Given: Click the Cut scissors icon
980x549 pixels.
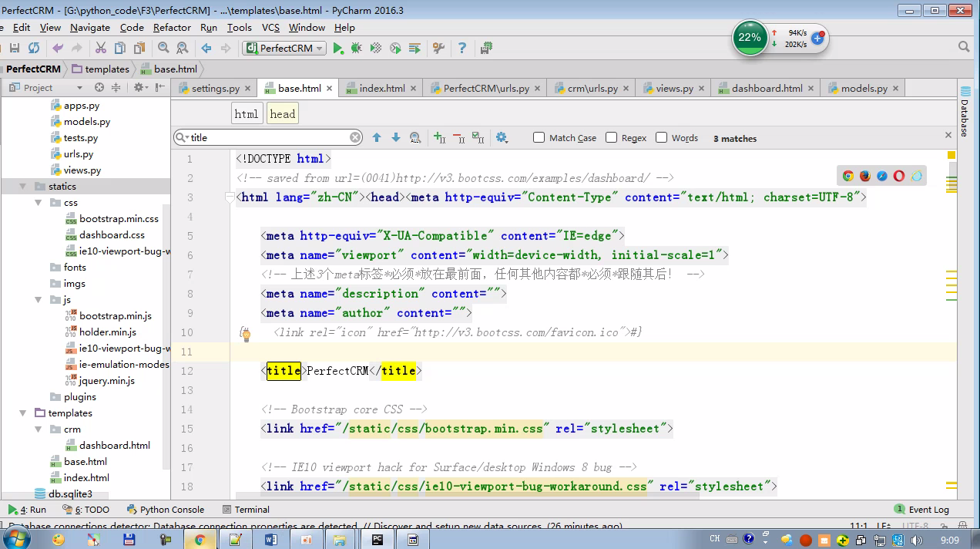Looking at the screenshot, I should (100, 48).
